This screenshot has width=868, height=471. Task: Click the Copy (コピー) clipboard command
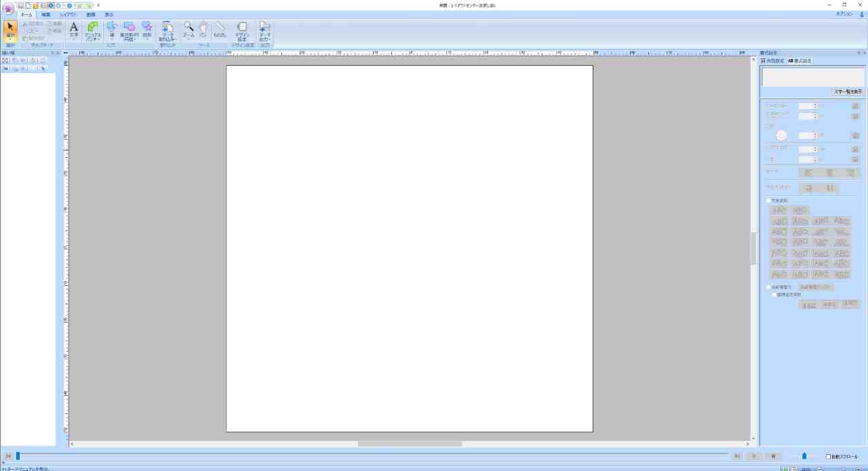point(31,31)
